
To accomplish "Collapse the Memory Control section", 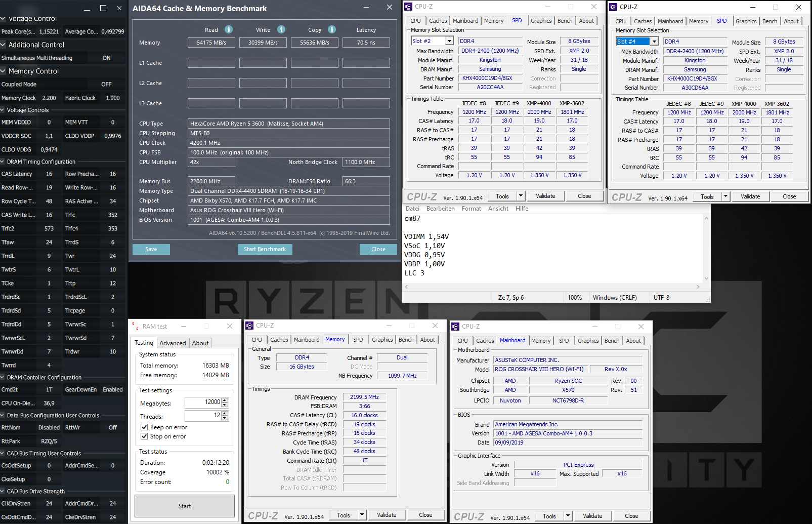I will tap(3, 71).
